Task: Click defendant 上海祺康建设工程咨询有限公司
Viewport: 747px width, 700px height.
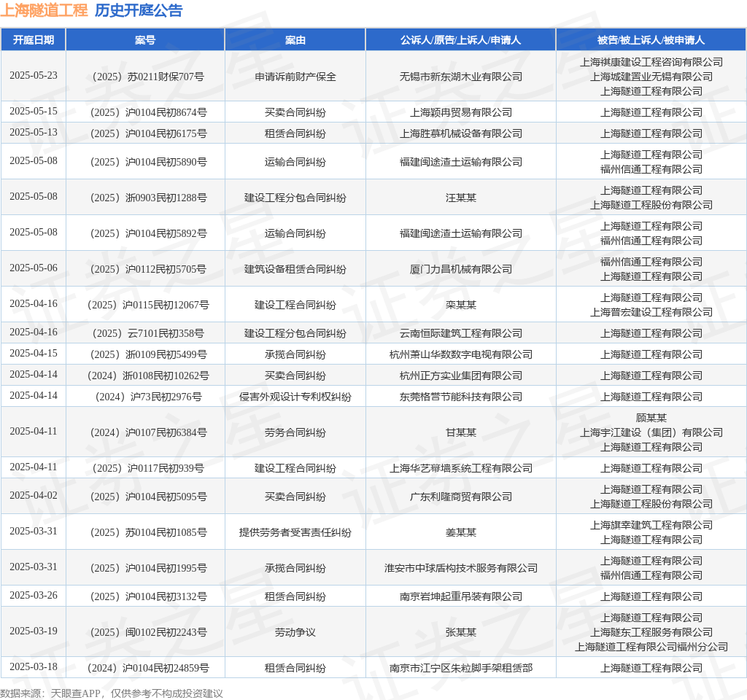Action: (651, 62)
